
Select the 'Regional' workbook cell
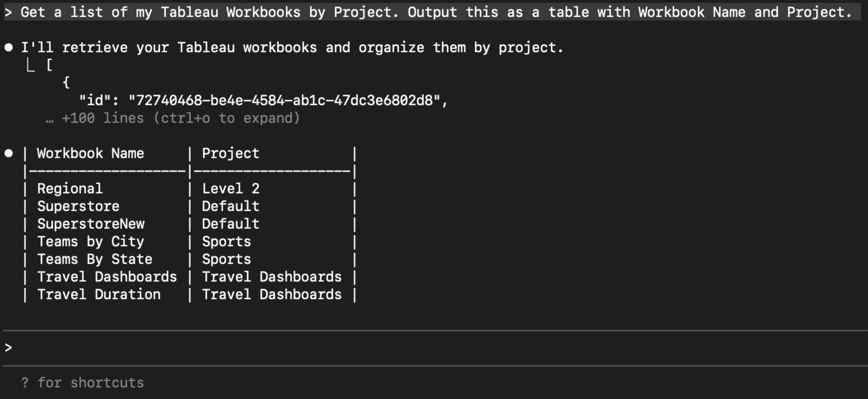click(x=70, y=189)
